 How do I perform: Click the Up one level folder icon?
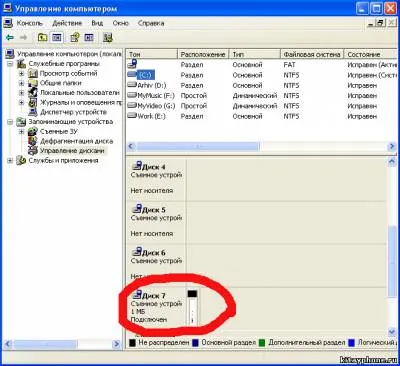42,37
